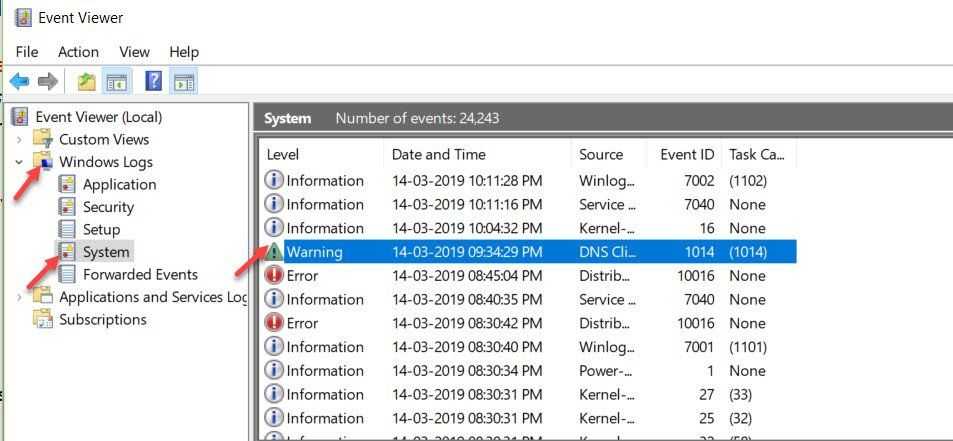Select Subscriptions in the tree
The width and height of the screenshot is (953, 441).
pos(103,320)
